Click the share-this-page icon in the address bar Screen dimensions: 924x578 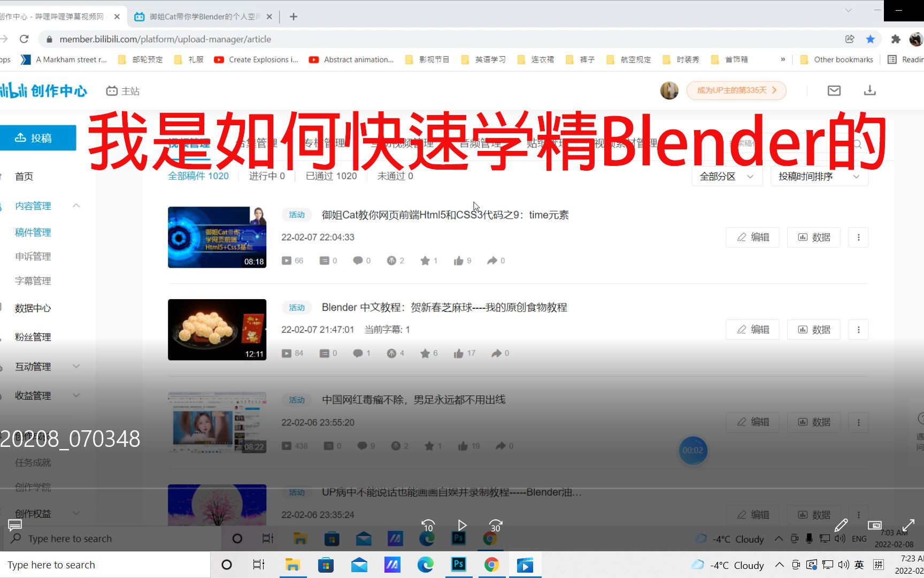[x=850, y=39]
